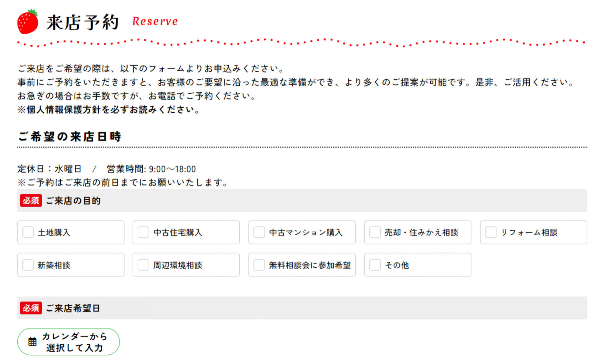Click the red Reserve subtitle text
The height and width of the screenshot is (364, 600).
pos(155,21)
